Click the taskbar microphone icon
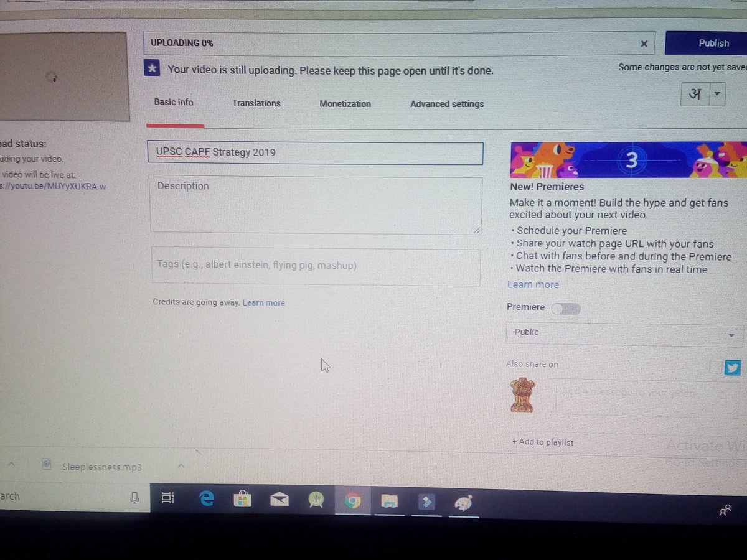This screenshot has height=560, width=747. 134,498
